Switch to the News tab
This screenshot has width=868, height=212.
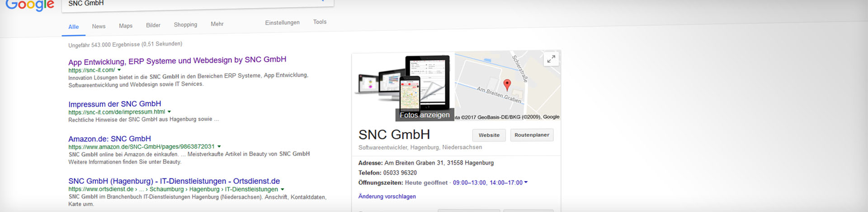pyautogui.click(x=99, y=26)
